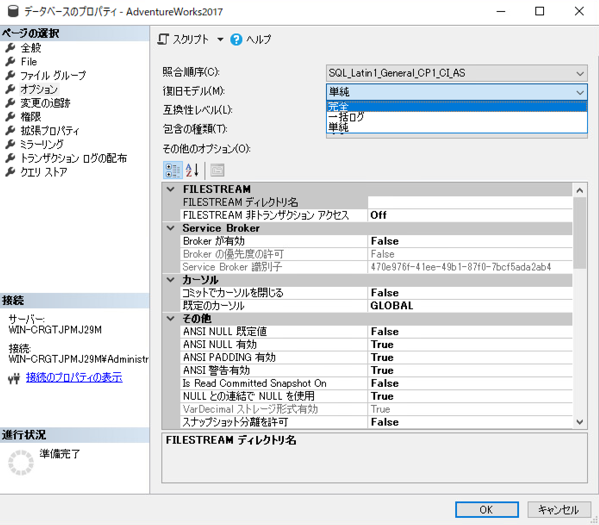Click the property grid vertical scrollbar thumb
This screenshot has width=599, height=525.
click(x=580, y=232)
